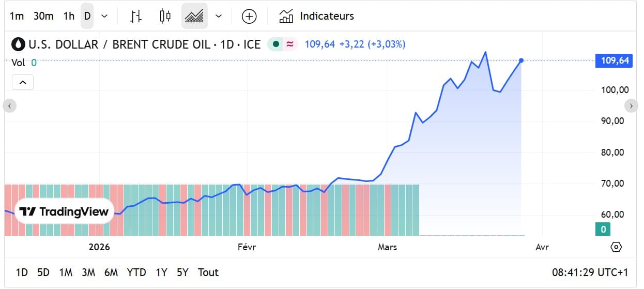The width and height of the screenshot is (644, 289).
Task: Click the 08:41:29 UTC+1 timezone button
Action: (589, 272)
